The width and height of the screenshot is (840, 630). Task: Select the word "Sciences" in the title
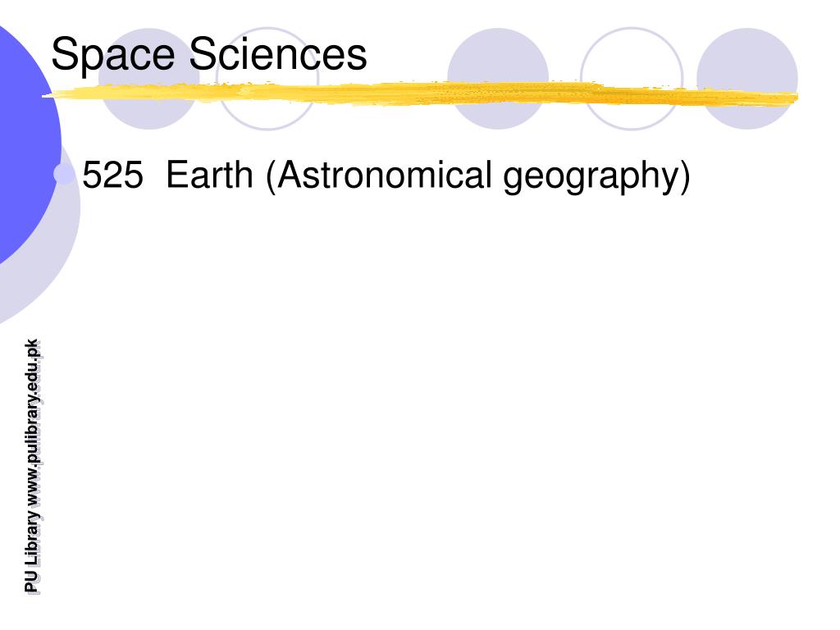pos(278,53)
